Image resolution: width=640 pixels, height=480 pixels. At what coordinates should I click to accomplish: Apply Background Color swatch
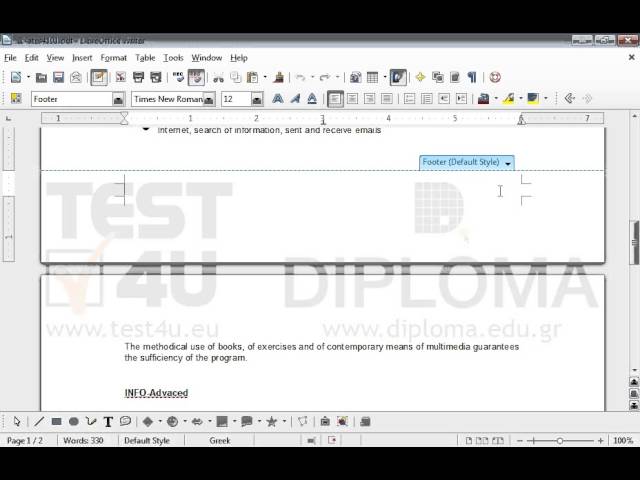tap(533, 99)
